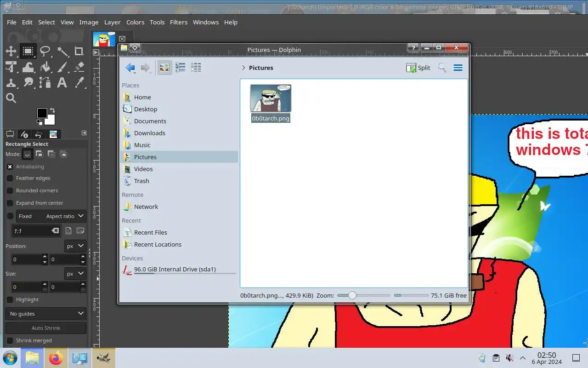Enable the Feather edges checkbox
This screenshot has height=368, width=588.
click(x=10, y=178)
